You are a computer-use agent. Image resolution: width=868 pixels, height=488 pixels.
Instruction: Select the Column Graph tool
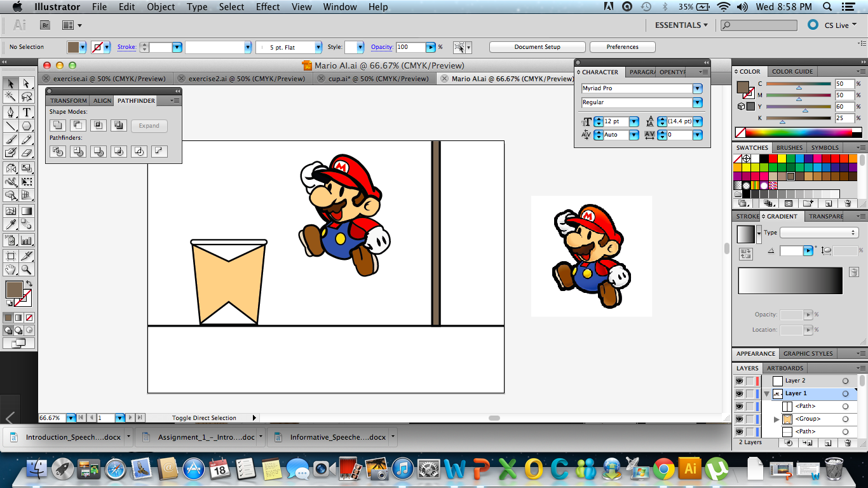click(x=27, y=240)
